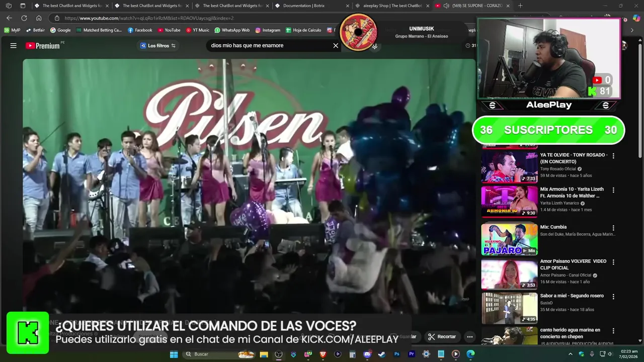Open more actions ellipsis beside Recortar
The height and width of the screenshot is (362, 644).
[x=469, y=336]
